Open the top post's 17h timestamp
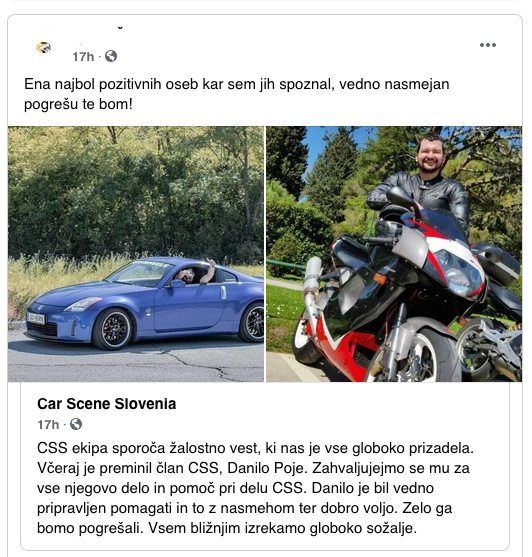 [83, 56]
